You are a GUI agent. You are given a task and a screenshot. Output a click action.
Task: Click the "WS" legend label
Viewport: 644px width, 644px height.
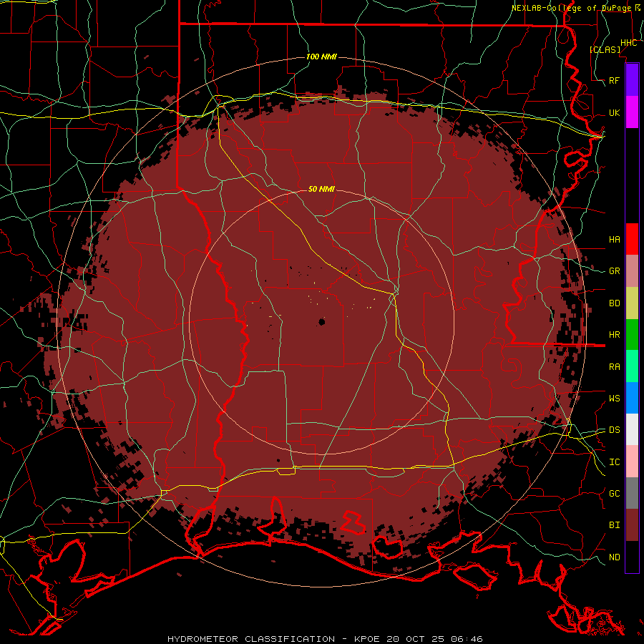614,399
